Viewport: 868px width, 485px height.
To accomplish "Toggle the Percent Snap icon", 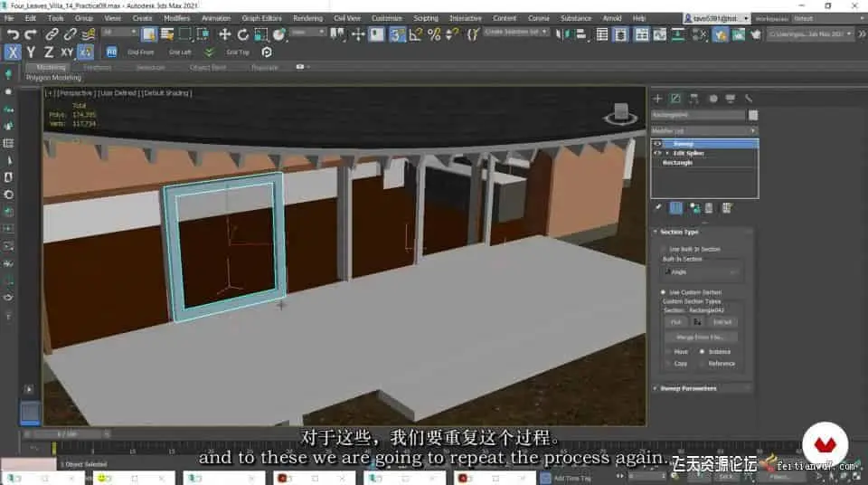I will coord(434,34).
